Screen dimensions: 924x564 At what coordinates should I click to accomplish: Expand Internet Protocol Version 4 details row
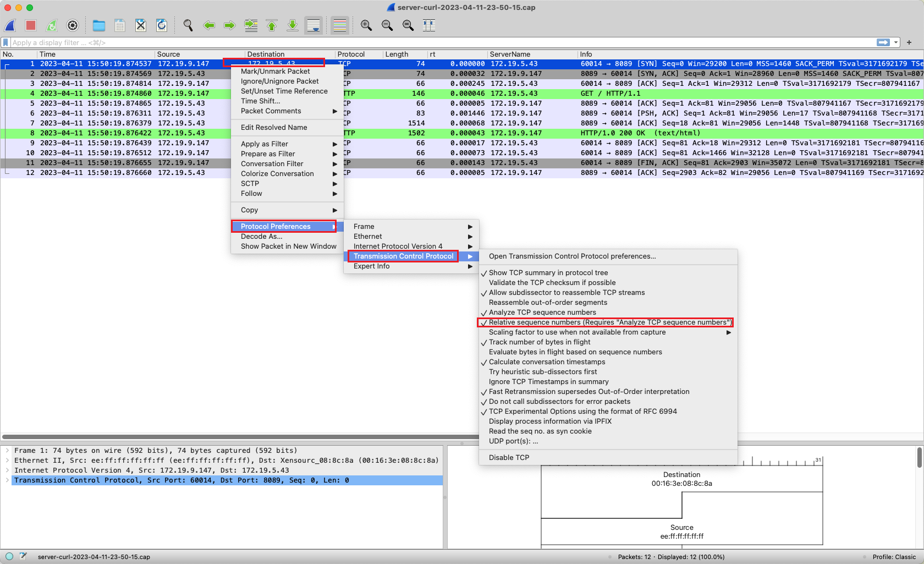(x=7, y=470)
